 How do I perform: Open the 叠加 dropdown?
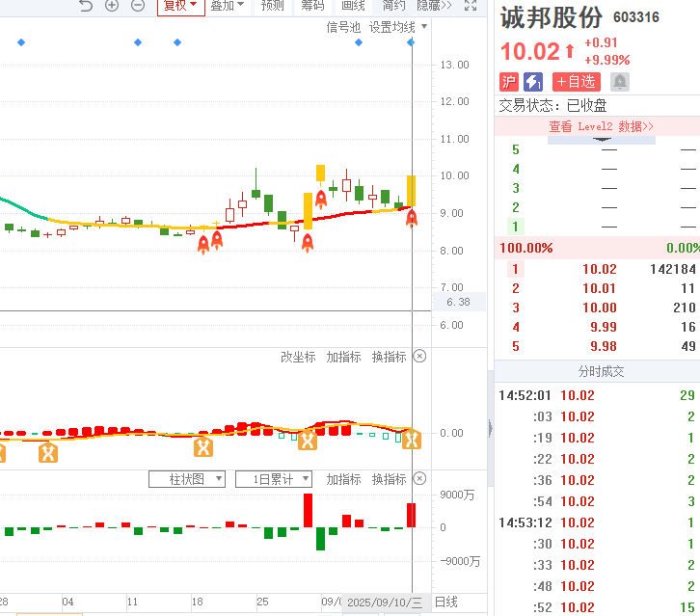[228, 6]
